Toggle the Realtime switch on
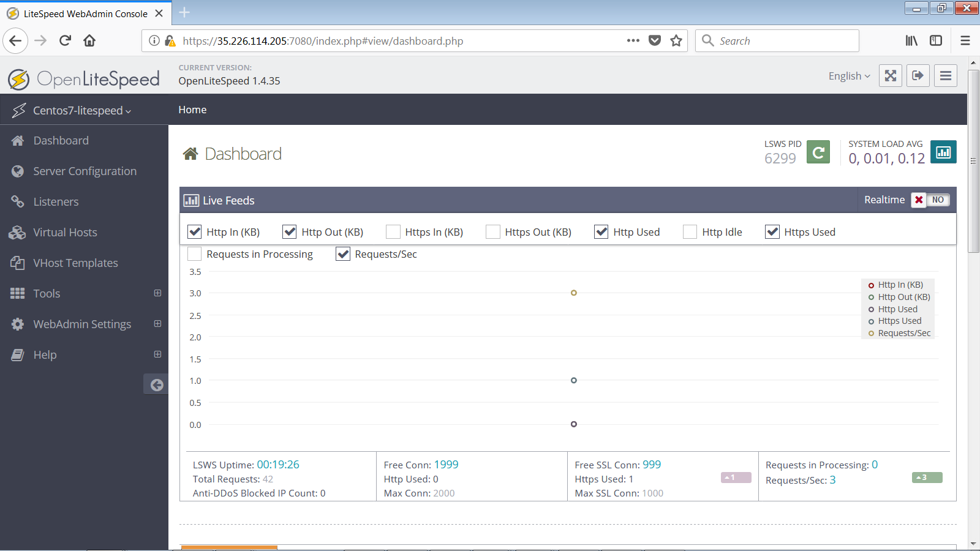This screenshot has width=980, height=551. [x=930, y=200]
